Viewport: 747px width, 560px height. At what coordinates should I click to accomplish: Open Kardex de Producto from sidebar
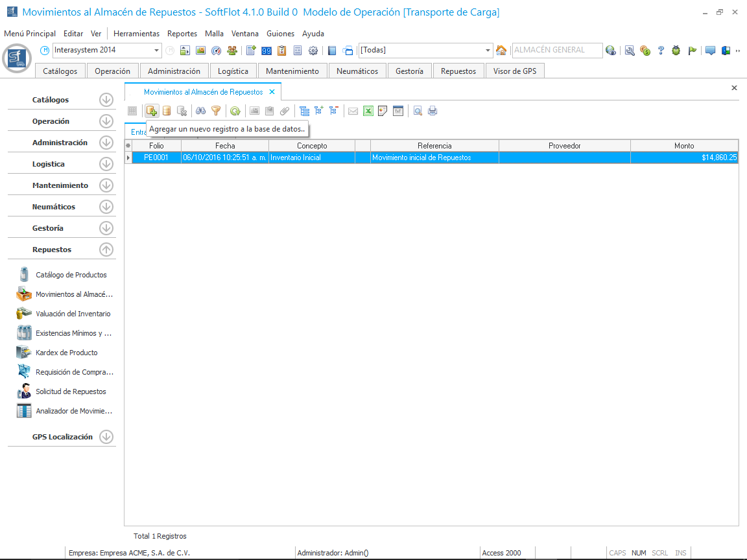(x=66, y=353)
